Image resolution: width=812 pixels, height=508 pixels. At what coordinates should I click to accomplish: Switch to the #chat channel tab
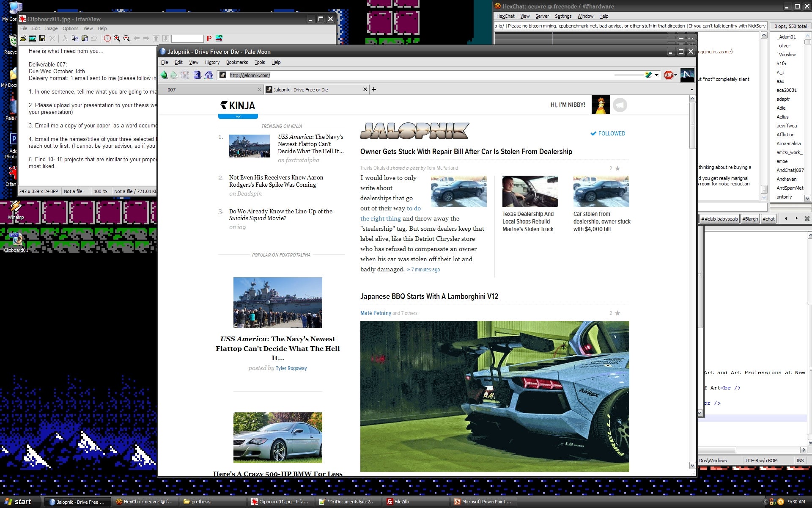[x=769, y=219]
